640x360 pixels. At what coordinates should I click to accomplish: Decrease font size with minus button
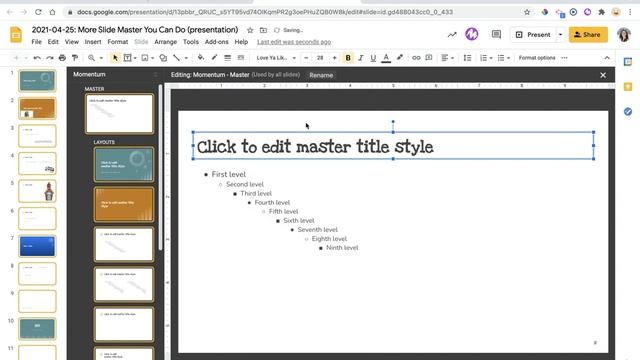click(306, 58)
